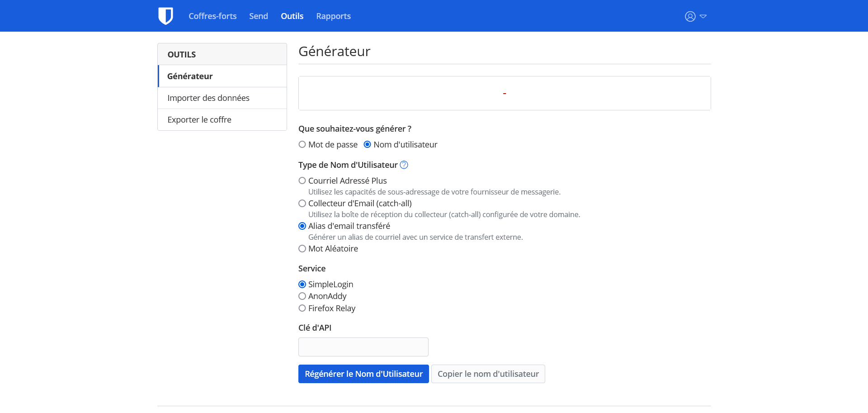Open Importer des données in sidebar
Image resolution: width=868 pixels, height=413 pixels.
(x=208, y=98)
